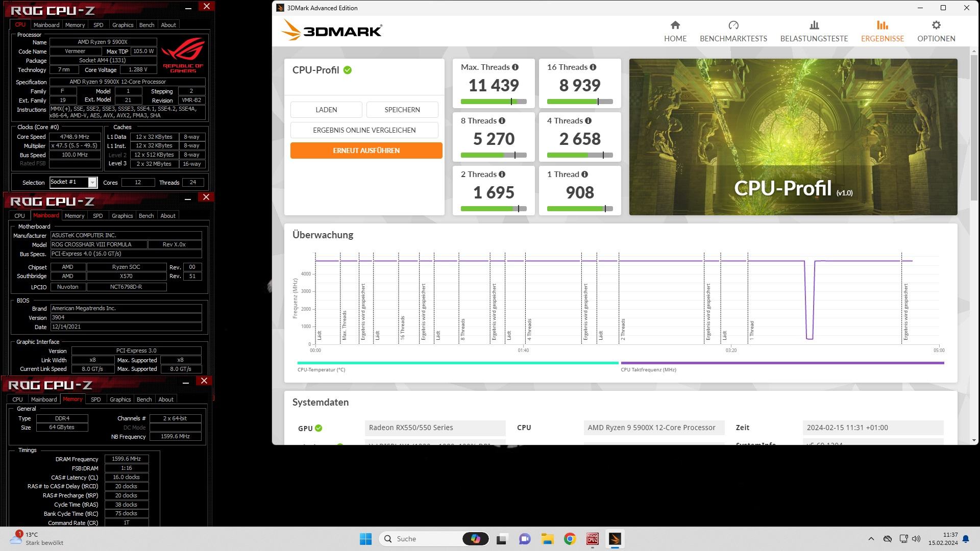
Task: Open the network tray icon
Action: tap(903, 539)
